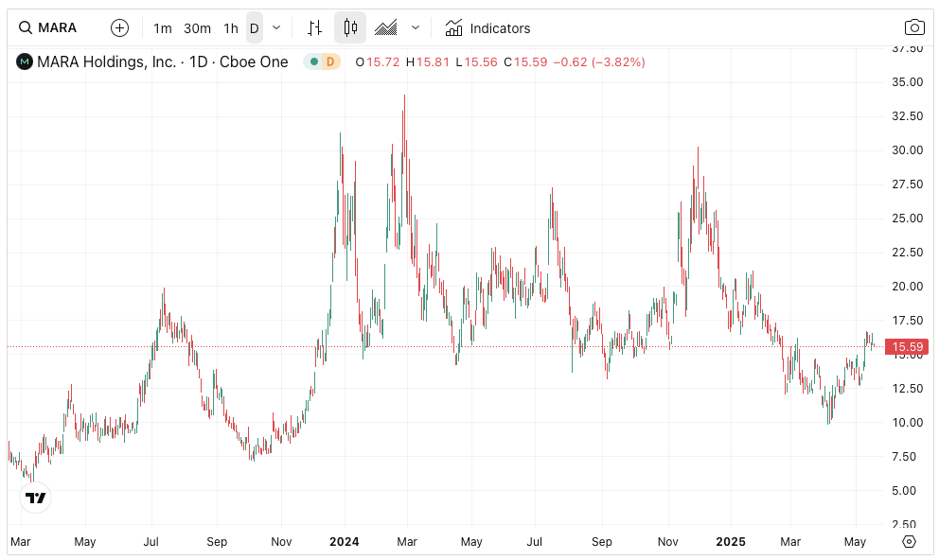
Task: Click the 27.50 price axis label
Action: coord(907,184)
